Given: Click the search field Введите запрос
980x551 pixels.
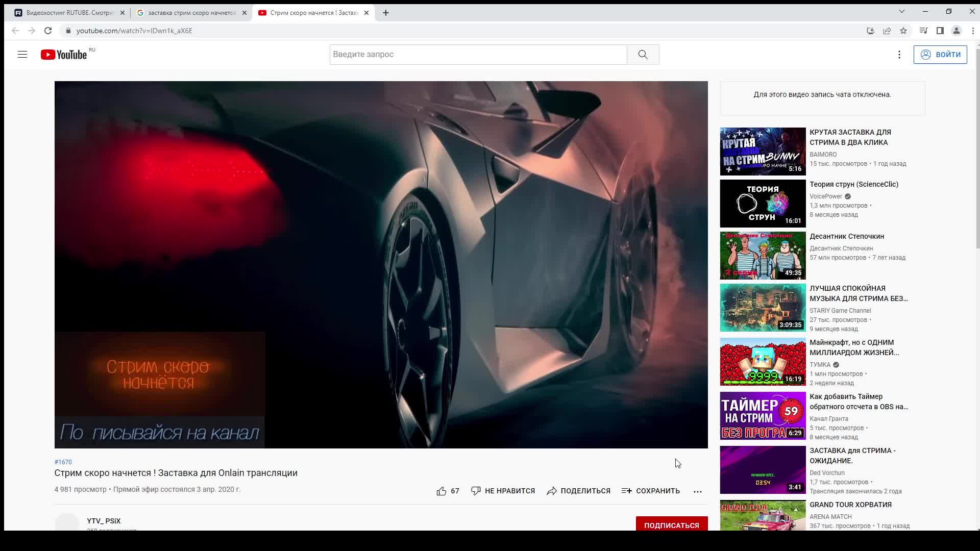Looking at the screenshot, I should coord(478,55).
